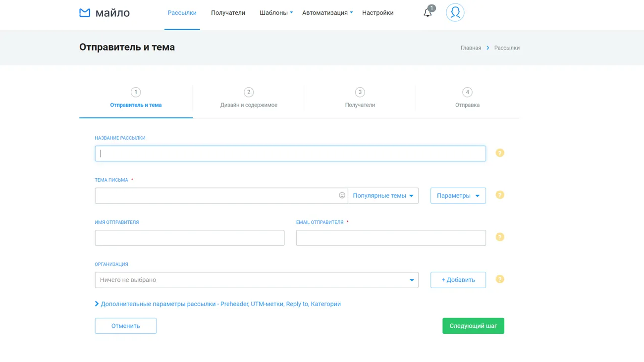Go to Получатели in top navigation
The height and width of the screenshot is (362, 644).
[228, 13]
